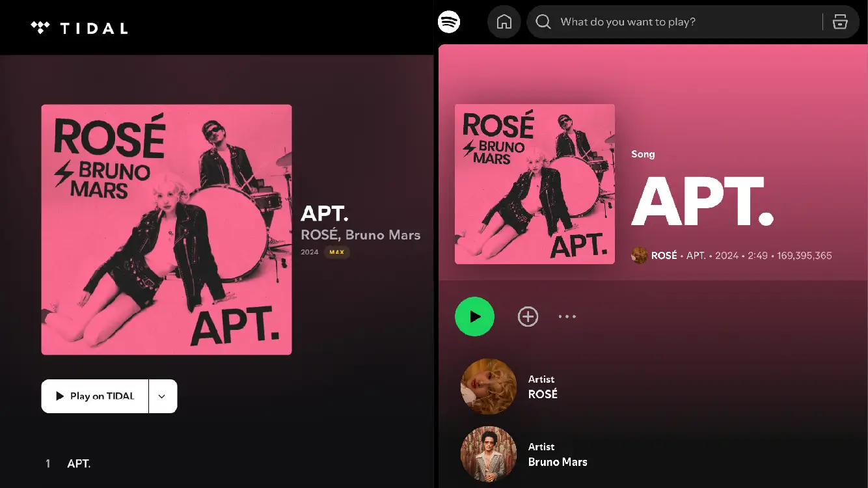Open Bruno Mars artist avatar

coord(489,454)
